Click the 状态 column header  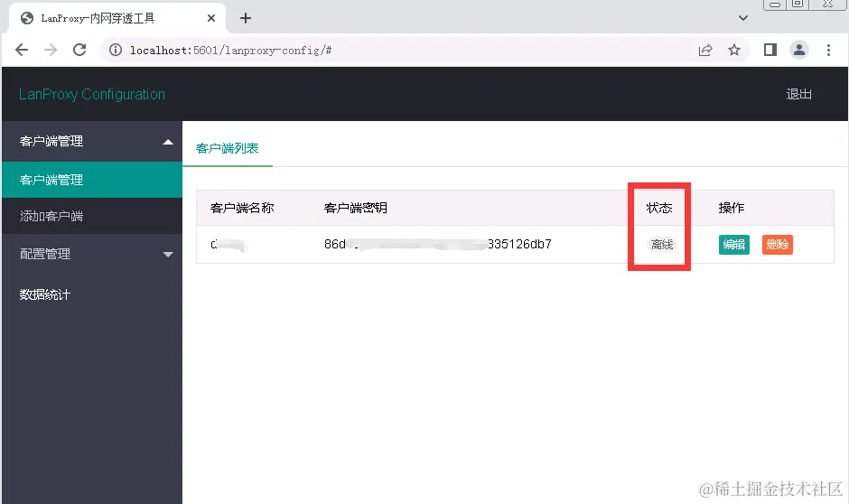659,208
